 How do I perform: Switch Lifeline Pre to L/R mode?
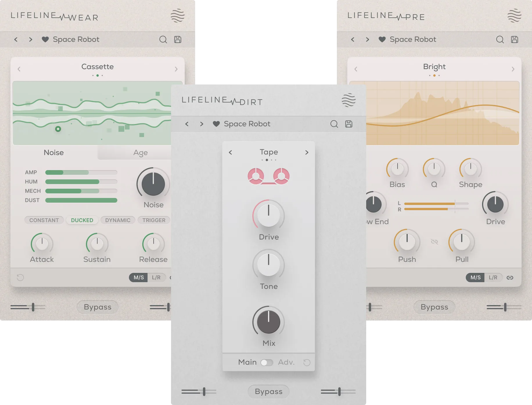coord(494,277)
